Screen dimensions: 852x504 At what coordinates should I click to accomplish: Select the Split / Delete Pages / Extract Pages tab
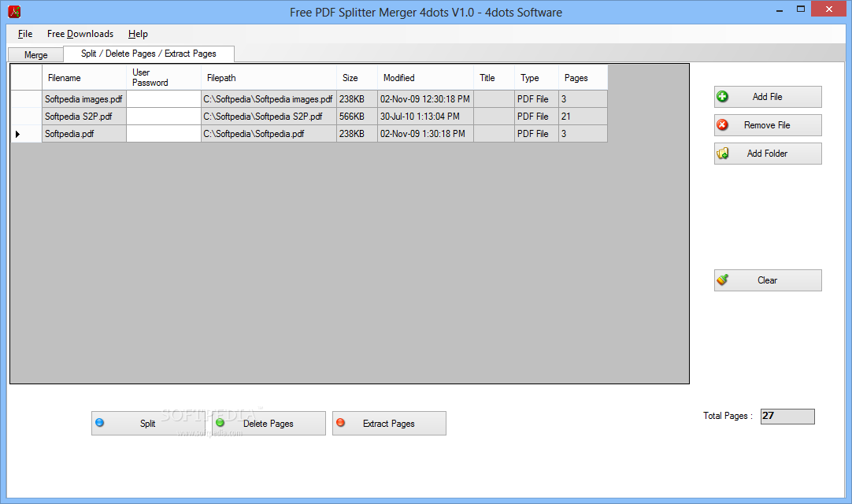pyautogui.click(x=149, y=54)
